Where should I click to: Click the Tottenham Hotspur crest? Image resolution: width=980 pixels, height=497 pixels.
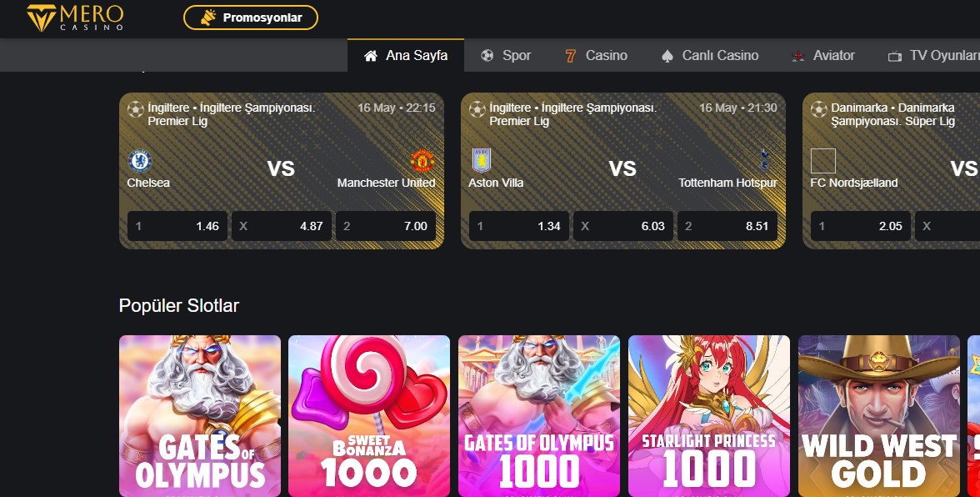click(x=764, y=160)
